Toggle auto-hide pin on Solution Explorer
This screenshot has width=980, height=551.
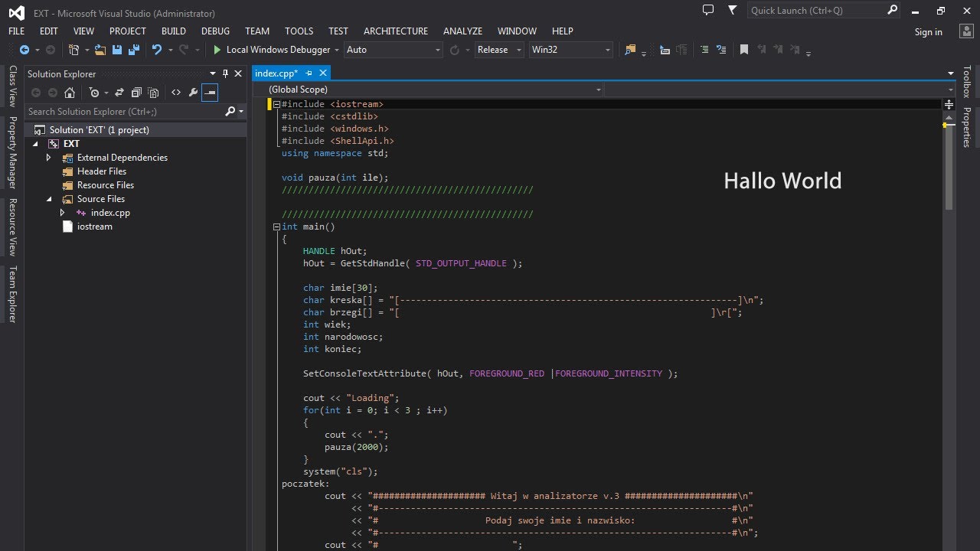[x=226, y=73]
